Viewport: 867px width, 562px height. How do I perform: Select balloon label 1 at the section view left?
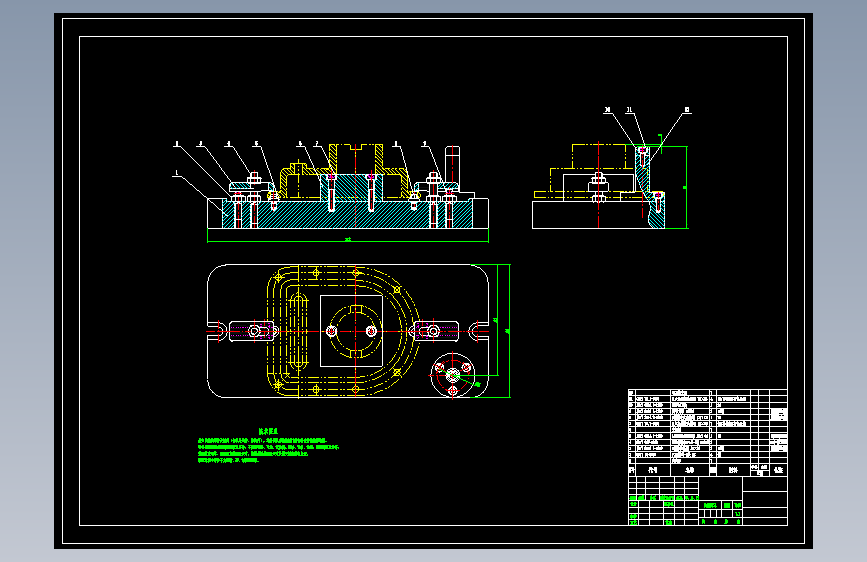[176, 173]
